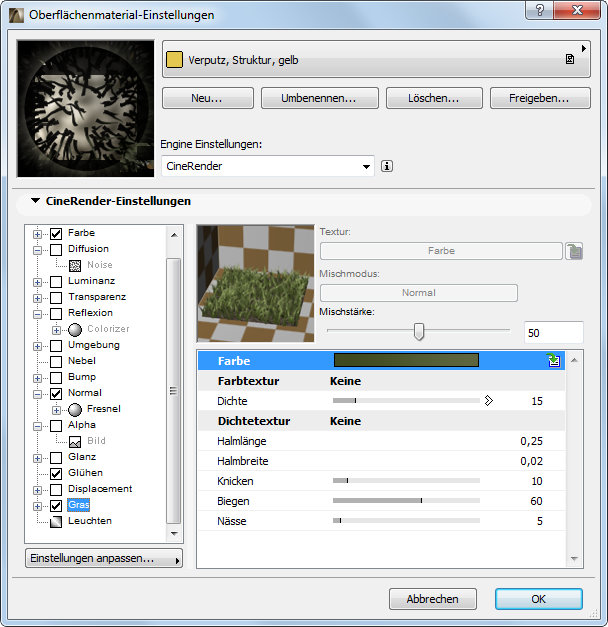
Task: Click the channel tree scrollbar down arrow
Action: tap(174, 533)
